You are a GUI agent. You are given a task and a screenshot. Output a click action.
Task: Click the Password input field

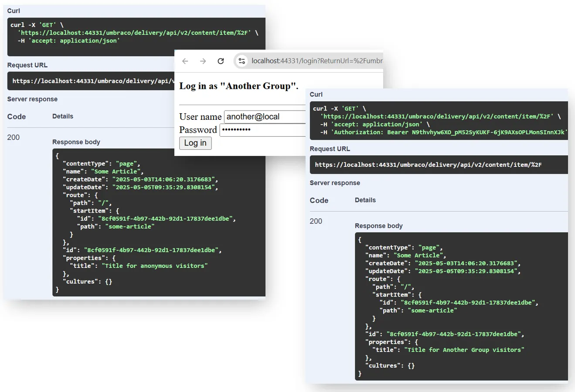pyautogui.click(x=262, y=130)
